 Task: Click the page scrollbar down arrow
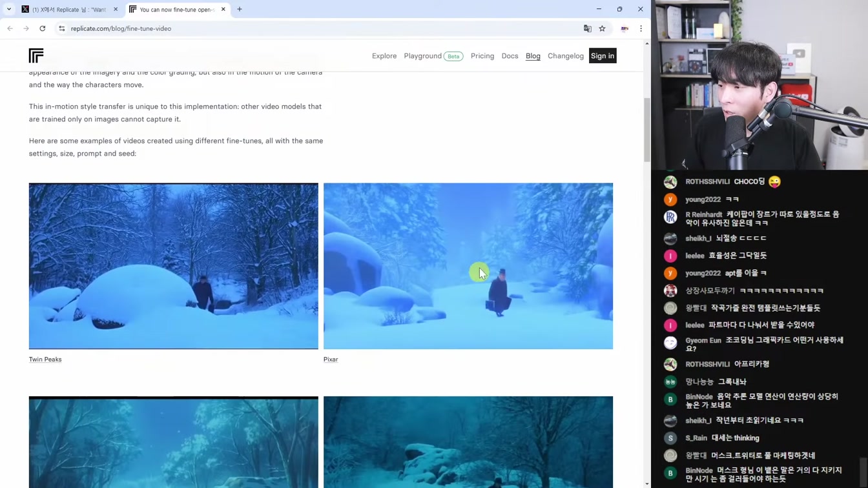[x=647, y=483]
